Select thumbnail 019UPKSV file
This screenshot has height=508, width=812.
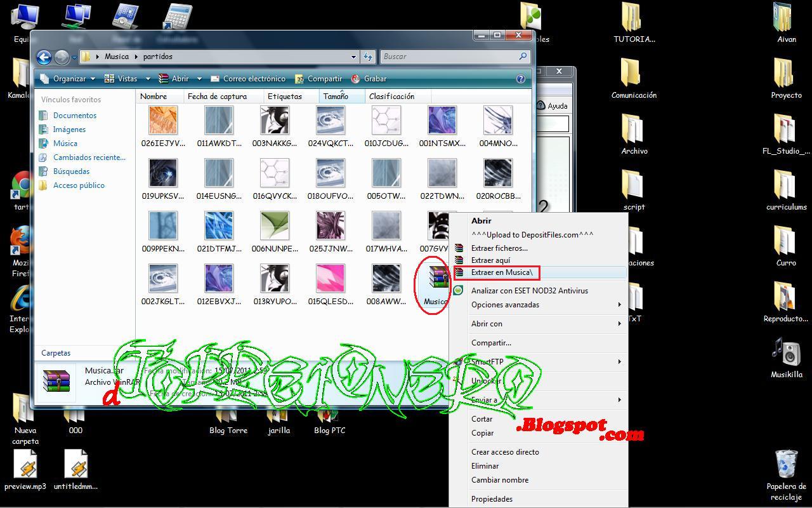tap(163, 178)
